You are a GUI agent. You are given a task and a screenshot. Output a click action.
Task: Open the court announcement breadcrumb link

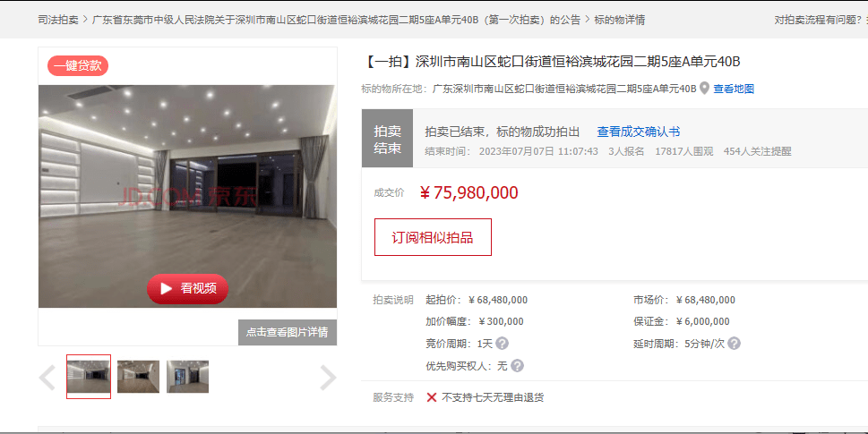pos(336,20)
